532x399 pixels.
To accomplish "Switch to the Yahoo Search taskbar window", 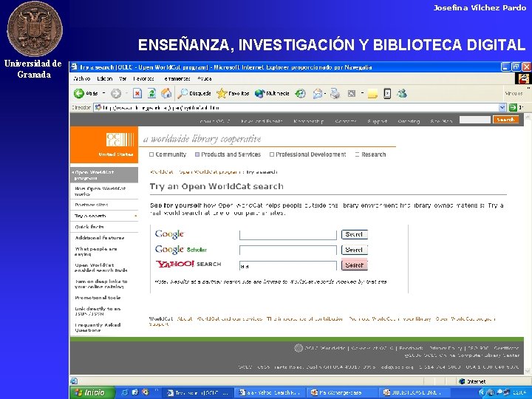I will [270, 392].
